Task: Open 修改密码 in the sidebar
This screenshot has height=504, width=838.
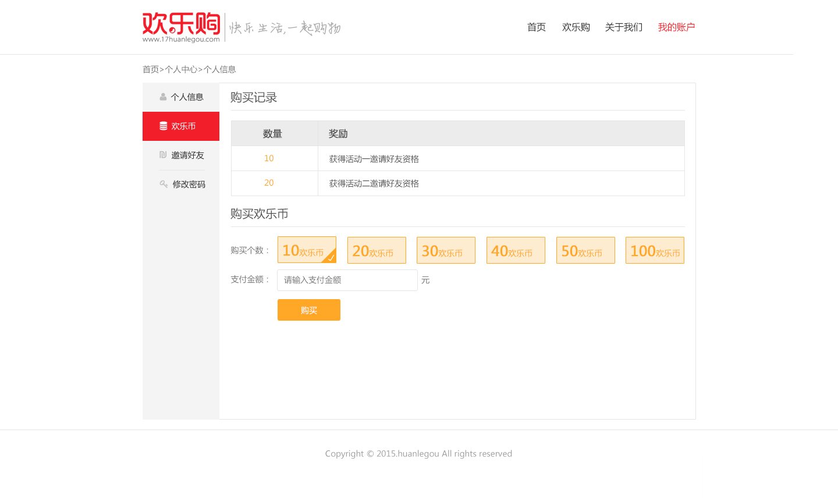Action: click(181, 184)
